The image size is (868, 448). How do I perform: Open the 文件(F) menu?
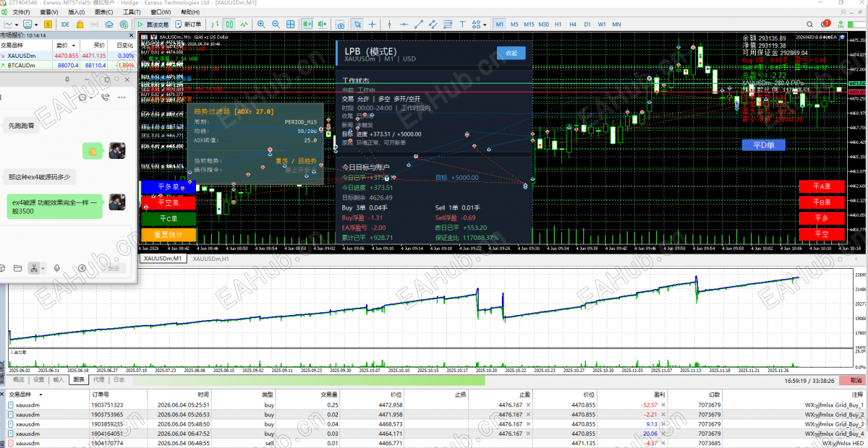pos(22,12)
